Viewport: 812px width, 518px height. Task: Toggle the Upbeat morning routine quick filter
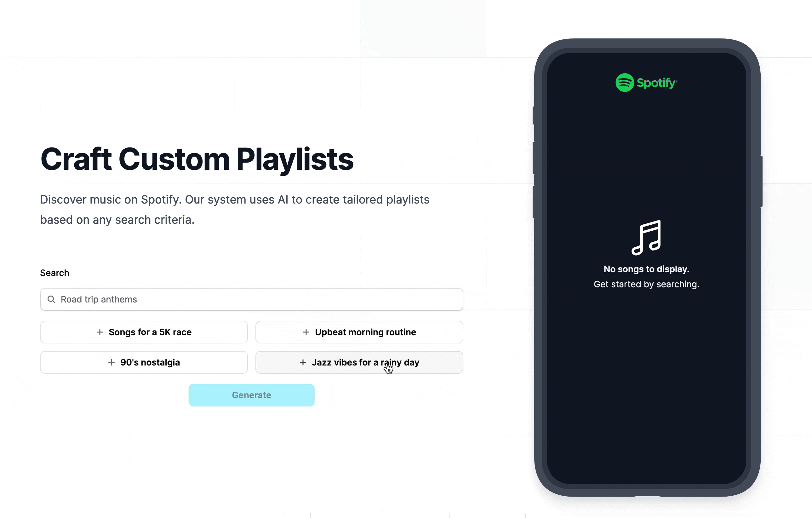359,332
